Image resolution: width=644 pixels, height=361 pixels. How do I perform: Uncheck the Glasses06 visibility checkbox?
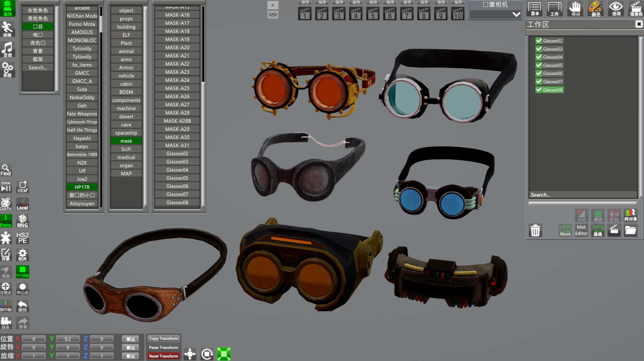pyautogui.click(x=539, y=73)
